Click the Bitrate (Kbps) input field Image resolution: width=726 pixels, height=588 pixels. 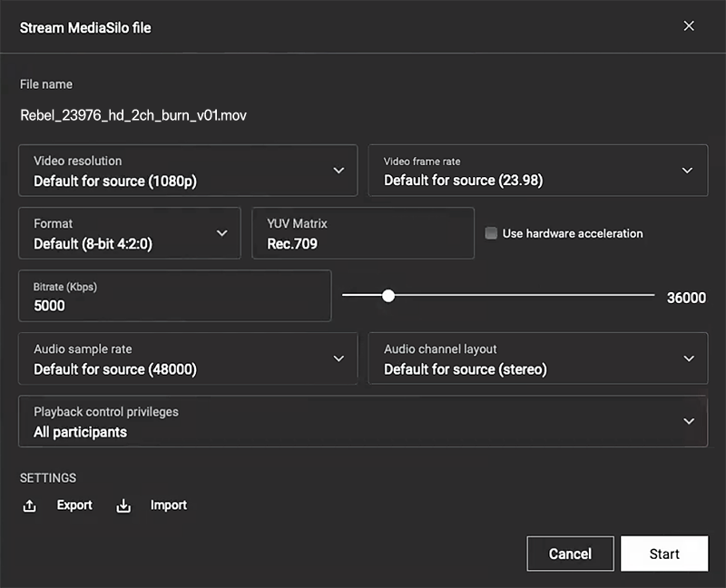pos(175,296)
